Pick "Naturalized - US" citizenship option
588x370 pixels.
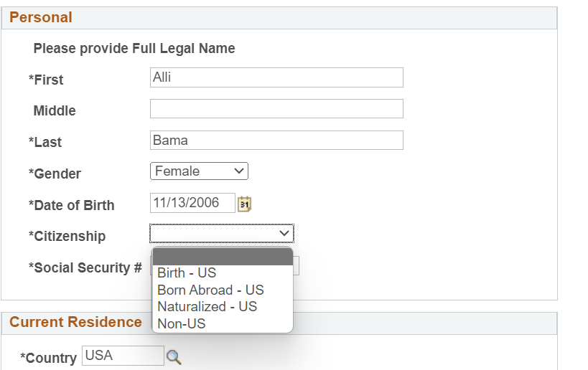coord(207,307)
